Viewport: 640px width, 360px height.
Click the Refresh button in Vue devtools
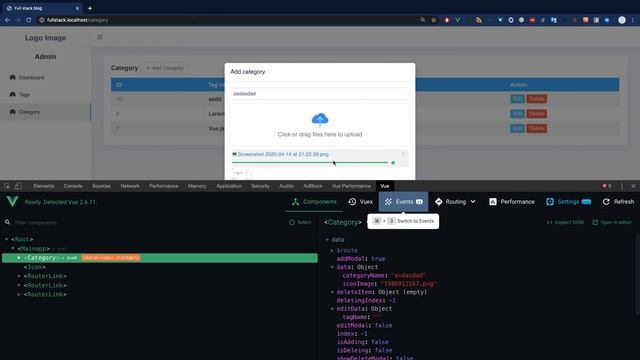point(618,202)
